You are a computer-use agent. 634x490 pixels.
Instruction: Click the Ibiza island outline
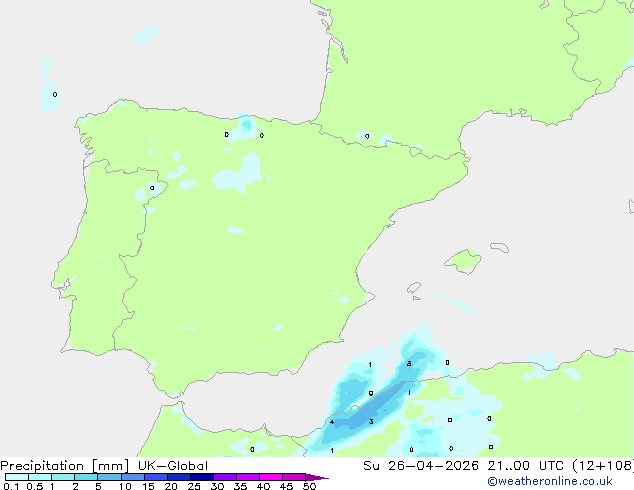tap(414, 288)
